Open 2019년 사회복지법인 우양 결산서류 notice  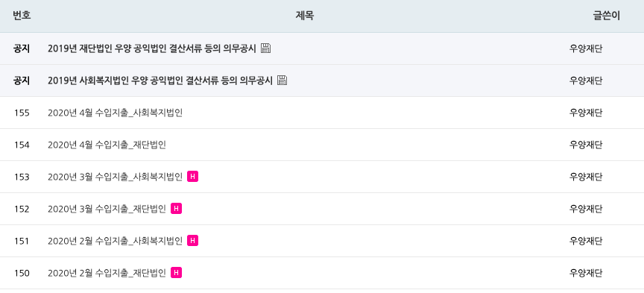160,81
